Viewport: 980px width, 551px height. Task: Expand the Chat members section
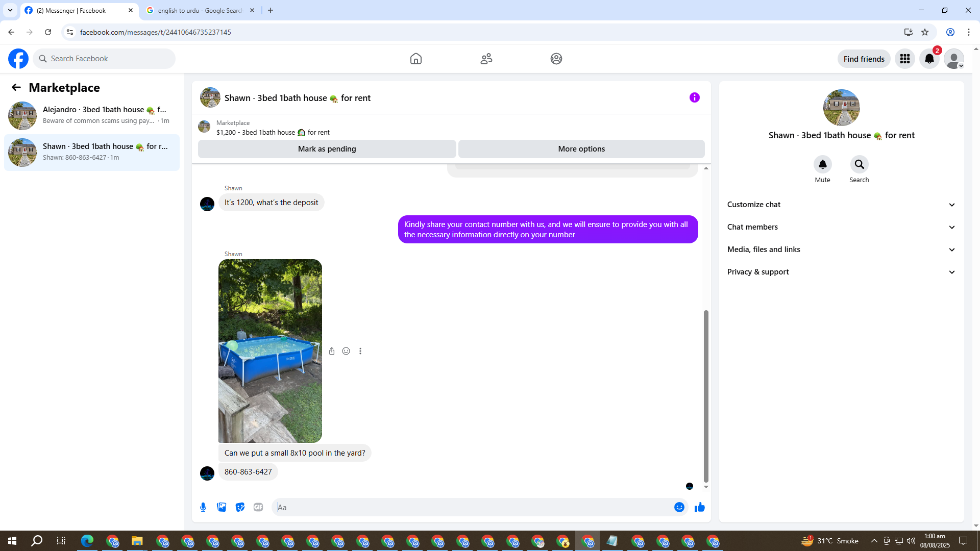click(841, 227)
